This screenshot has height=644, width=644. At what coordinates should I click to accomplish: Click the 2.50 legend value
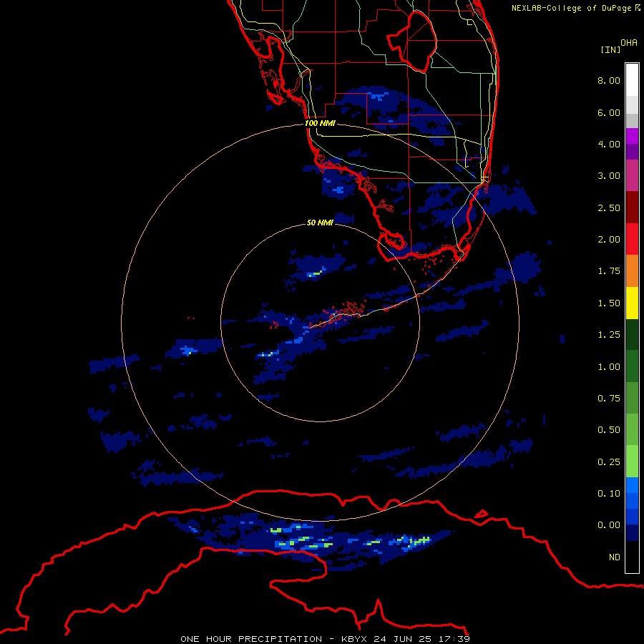point(609,208)
